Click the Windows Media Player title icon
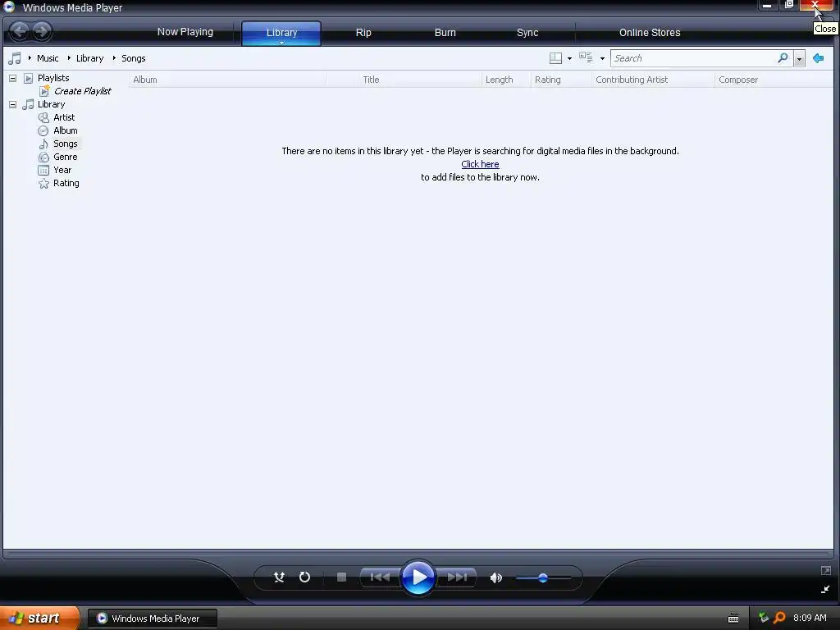Screen dimensions: 840x630 (x=9, y=7)
